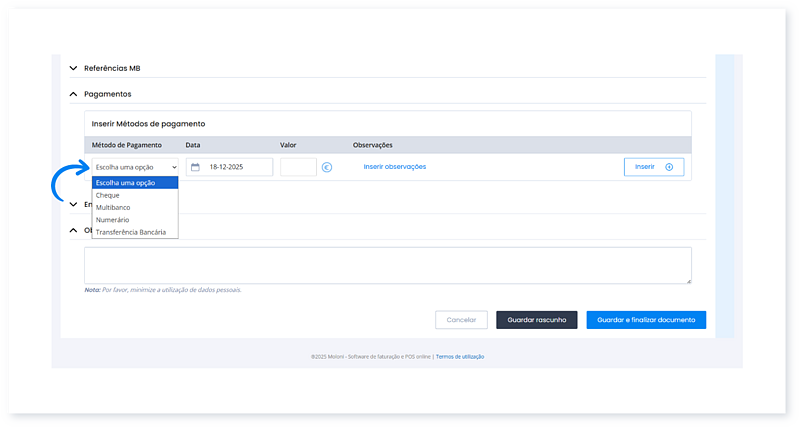Open the Método de Pagamento dropdown
The height and width of the screenshot is (428, 800).
pyautogui.click(x=135, y=167)
